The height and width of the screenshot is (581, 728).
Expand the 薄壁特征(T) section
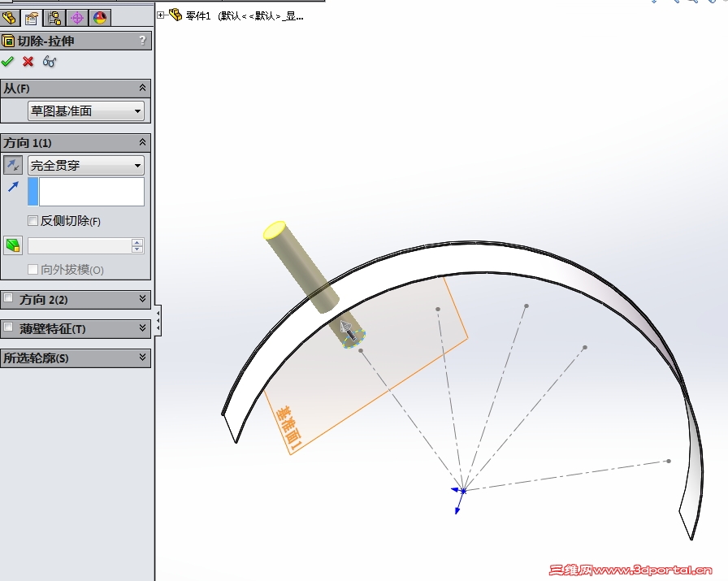(x=142, y=328)
